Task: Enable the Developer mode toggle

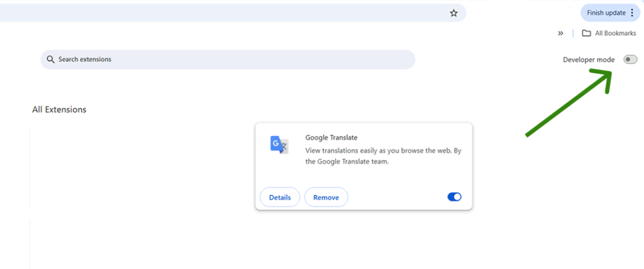Action: (x=630, y=59)
